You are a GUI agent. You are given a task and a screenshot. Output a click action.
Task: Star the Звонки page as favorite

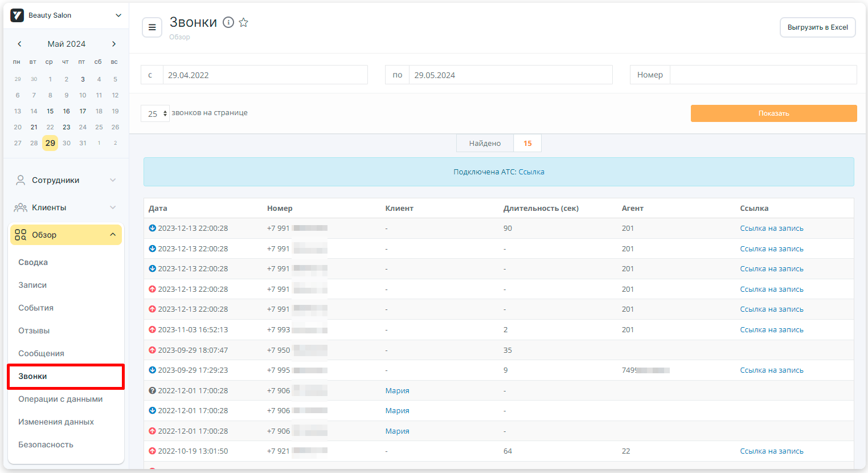pyautogui.click(x=244, y=22)
